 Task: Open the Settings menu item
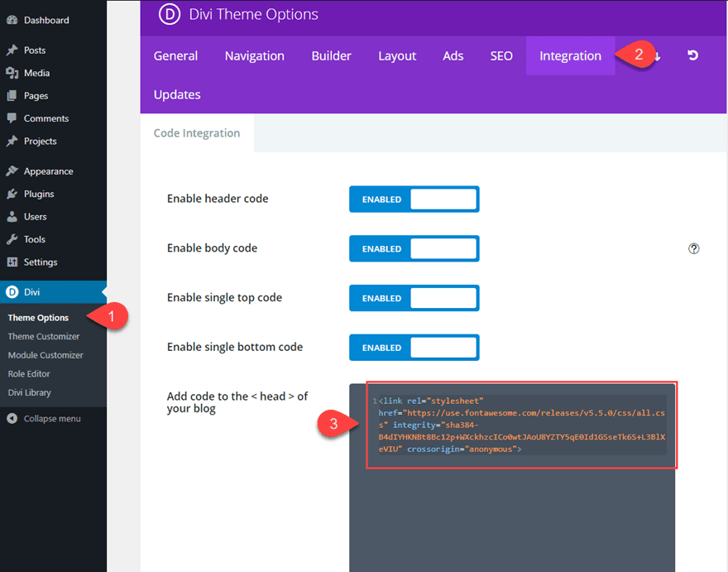pos(41,262)
